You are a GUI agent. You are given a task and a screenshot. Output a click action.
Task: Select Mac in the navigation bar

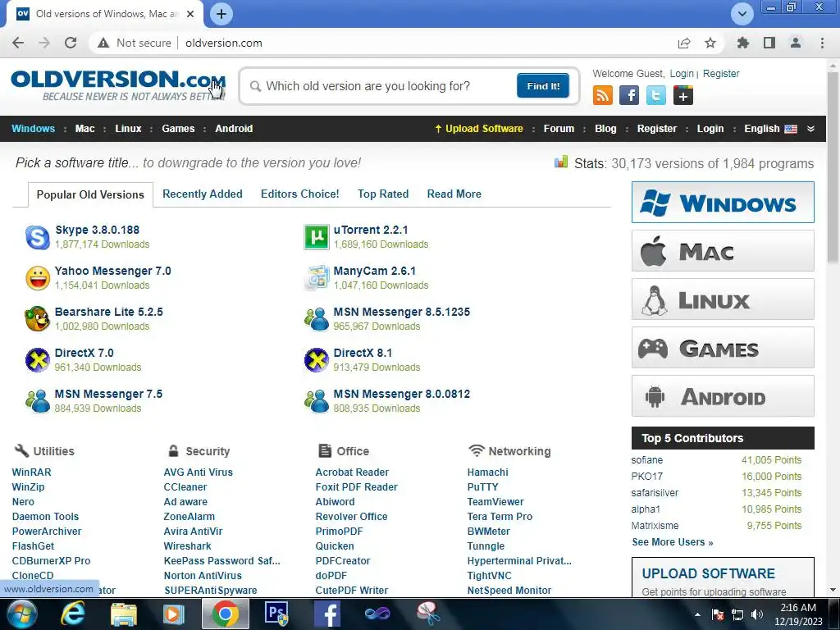(84, 129)
